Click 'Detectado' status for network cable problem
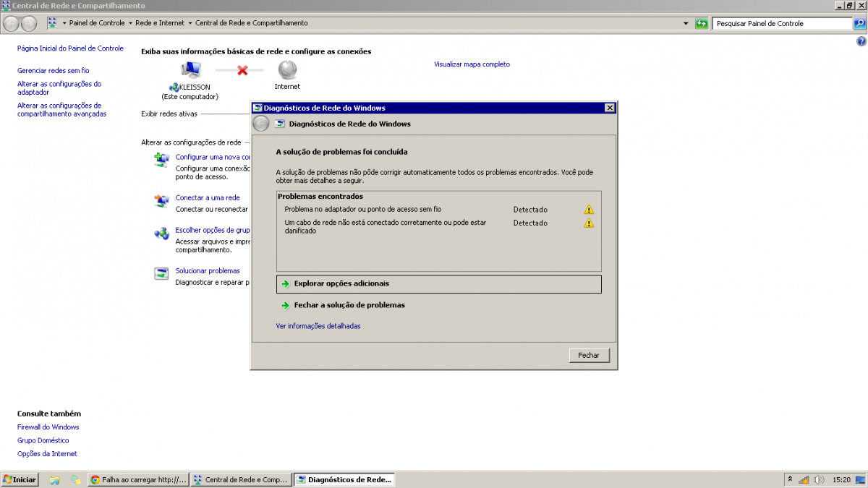868x488 pixels. [530, 223]
